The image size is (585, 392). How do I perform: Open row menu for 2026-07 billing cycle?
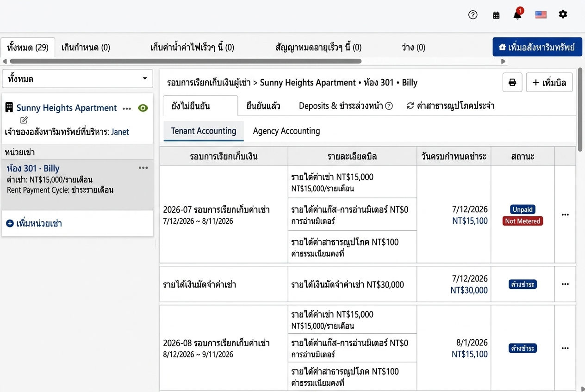[x=565, y=214]
